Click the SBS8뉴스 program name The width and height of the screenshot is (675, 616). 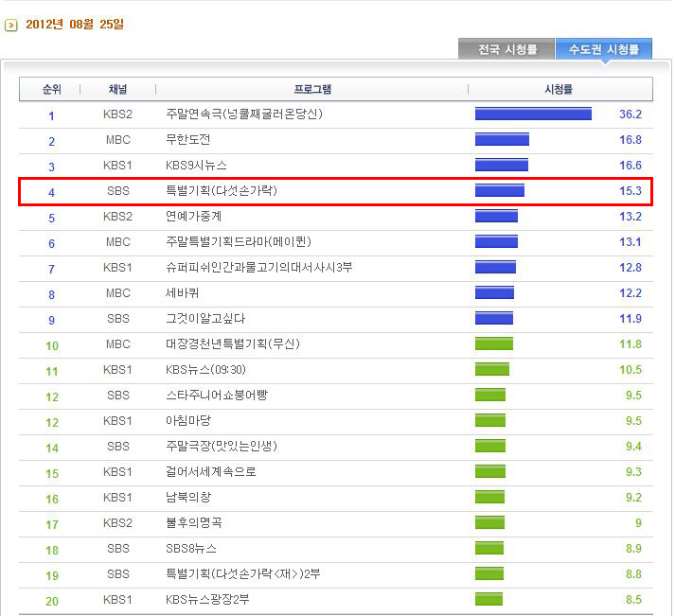[x=191, y=549]
